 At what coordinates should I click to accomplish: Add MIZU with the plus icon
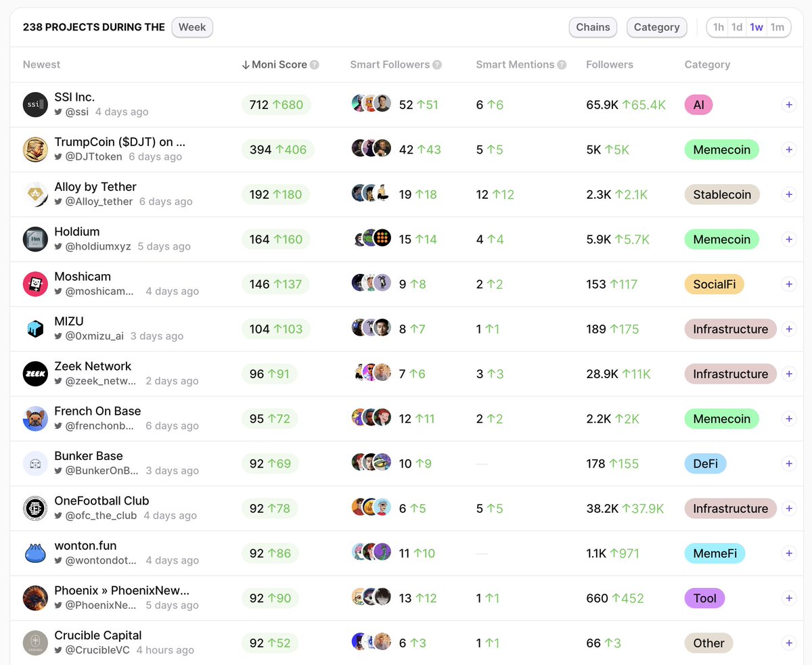point(789,329)
